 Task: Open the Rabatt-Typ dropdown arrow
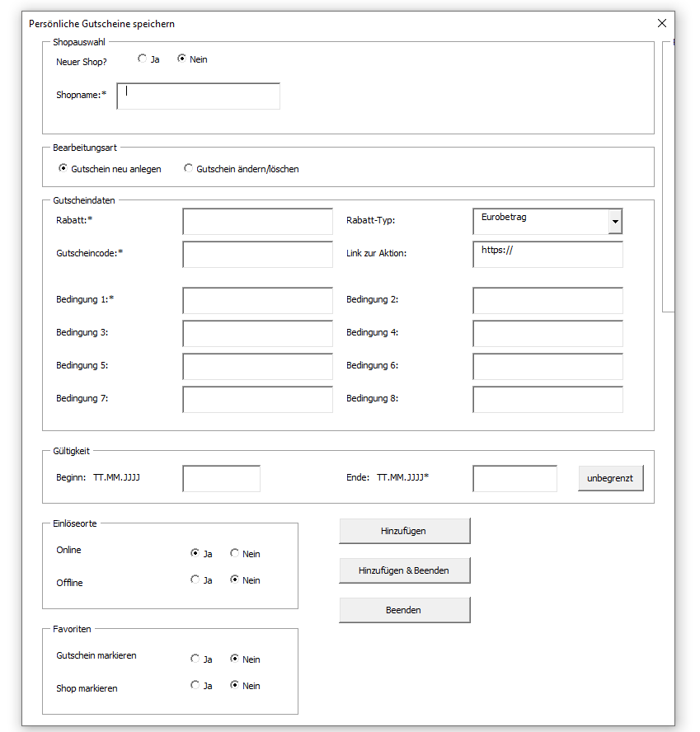615,222
